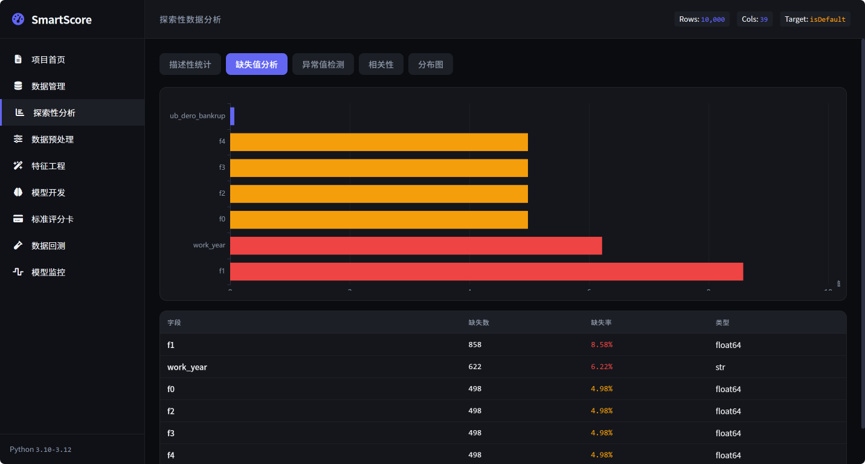This screenshot has width=865, height=464.
Task: Click the 模型开发 brain icon
Action: point(18,192)
